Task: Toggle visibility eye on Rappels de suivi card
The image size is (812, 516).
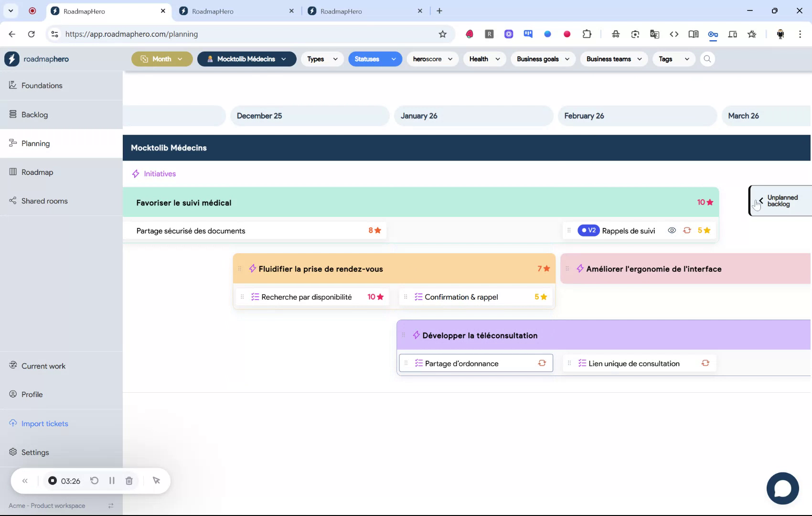Action: pyautogui.click(x=672, y=230)
